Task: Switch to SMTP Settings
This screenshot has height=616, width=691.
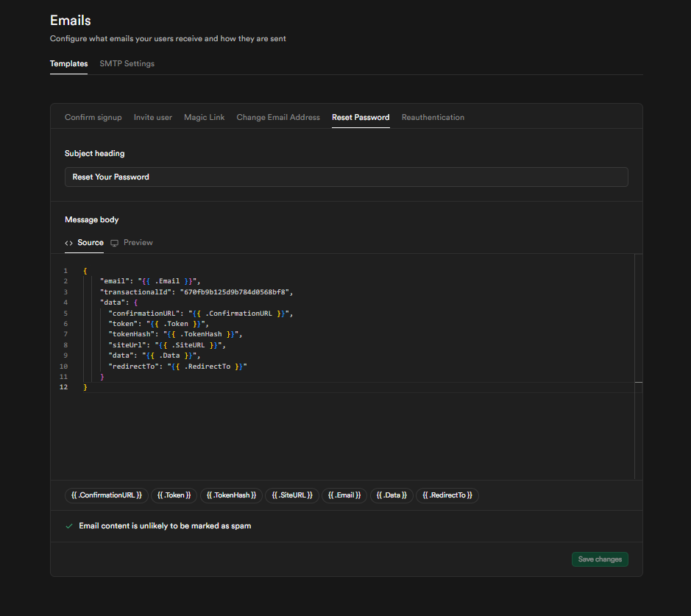Action: click(127, 63)
